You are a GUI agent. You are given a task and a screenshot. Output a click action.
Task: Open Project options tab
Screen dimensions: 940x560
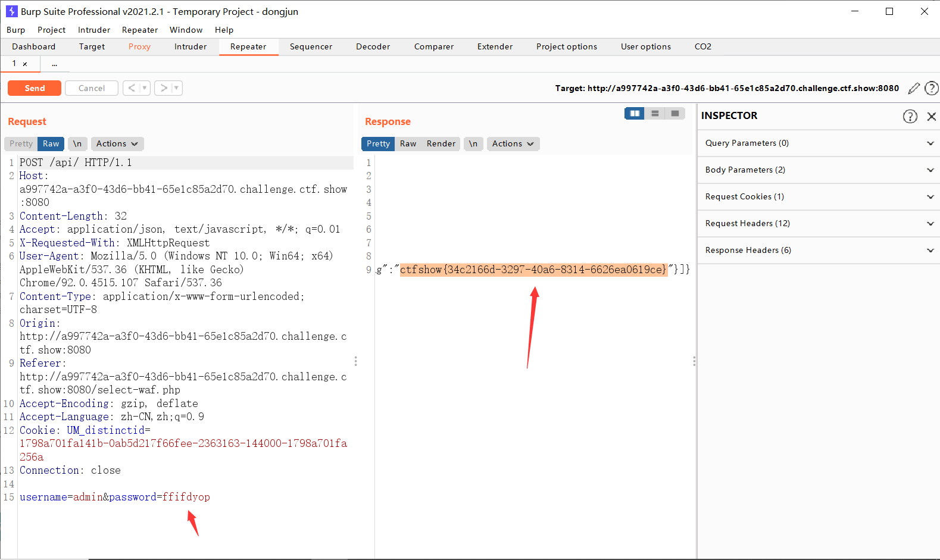pyautogui.click(x=566, y=46)
